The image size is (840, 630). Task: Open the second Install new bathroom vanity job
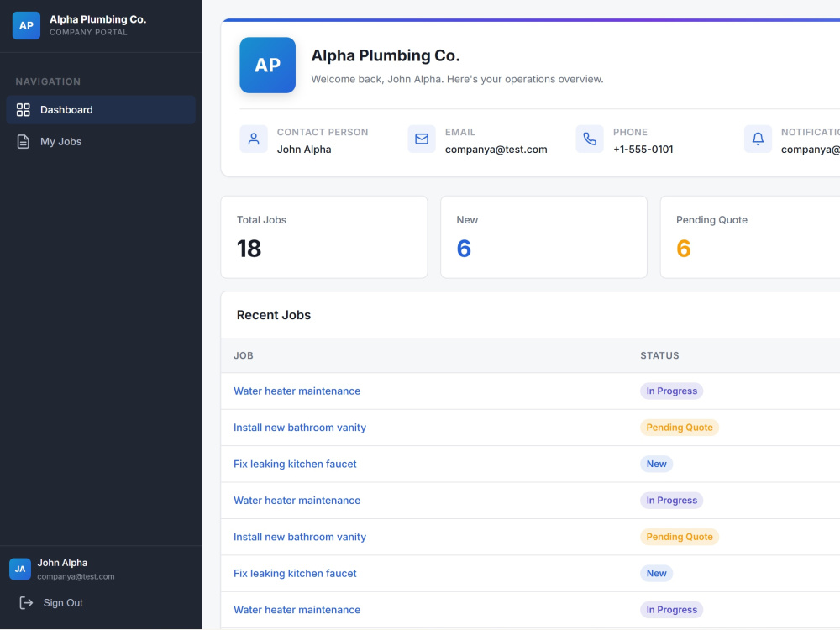[x=300, y=537]
